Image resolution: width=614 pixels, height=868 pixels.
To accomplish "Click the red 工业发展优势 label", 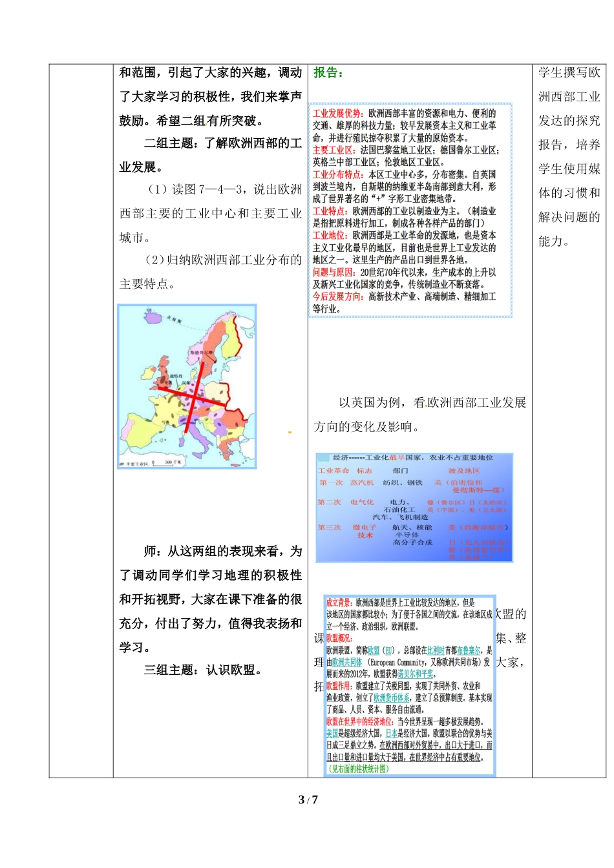I will (337, 114).
